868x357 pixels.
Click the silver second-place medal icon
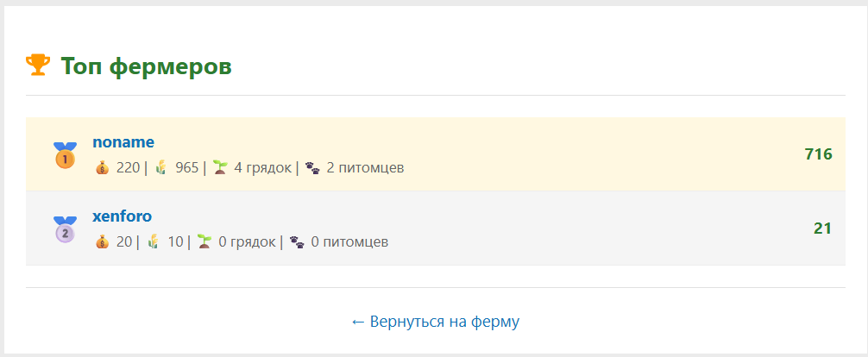65,229
